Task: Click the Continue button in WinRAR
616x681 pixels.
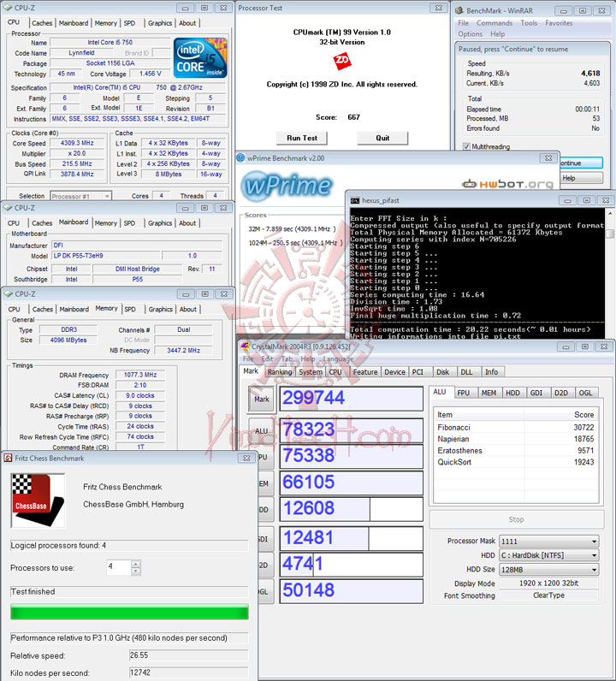Action: (581, 163)
